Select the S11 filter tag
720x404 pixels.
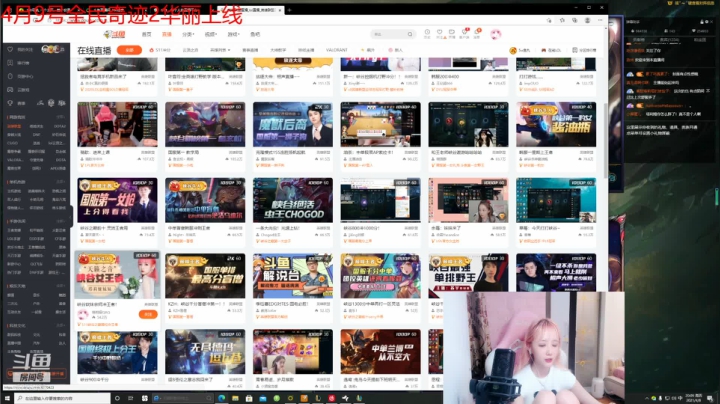pyautogui.click(x=160, y=50)
